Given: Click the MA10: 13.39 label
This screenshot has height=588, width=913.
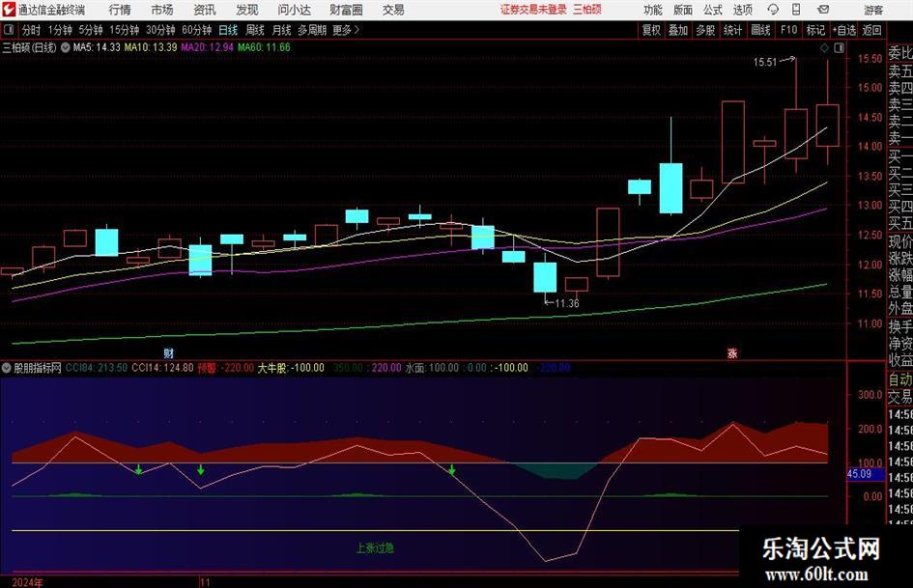Looking at the screenshot, I should (x=150, y=47).
